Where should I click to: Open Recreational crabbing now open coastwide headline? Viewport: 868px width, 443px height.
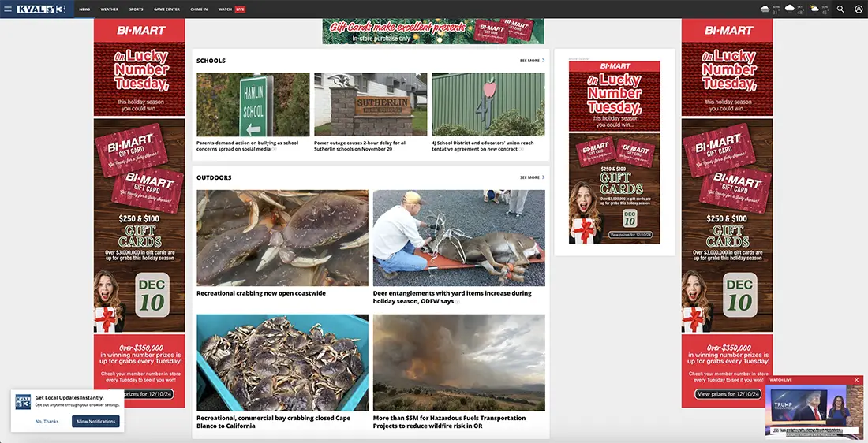pos(261,293)
